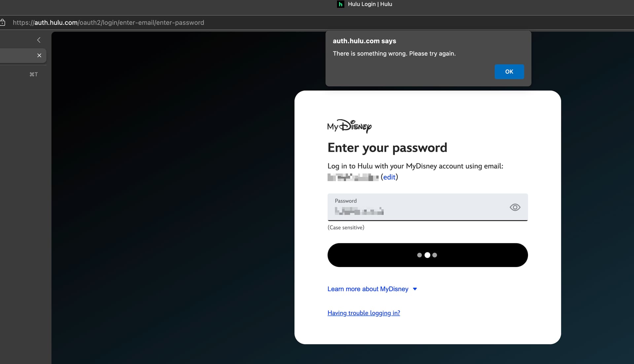
Task: Click the blurred email address text
Action: click(x=353, y=177)
